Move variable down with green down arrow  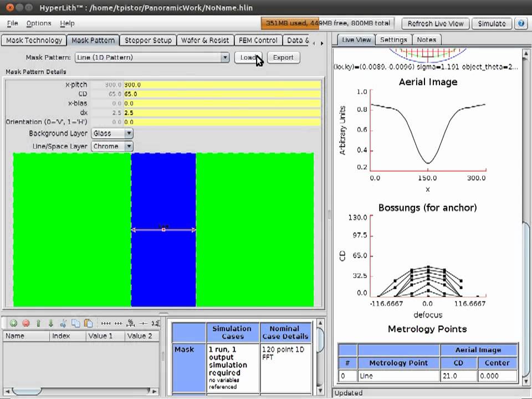point(50,323)
